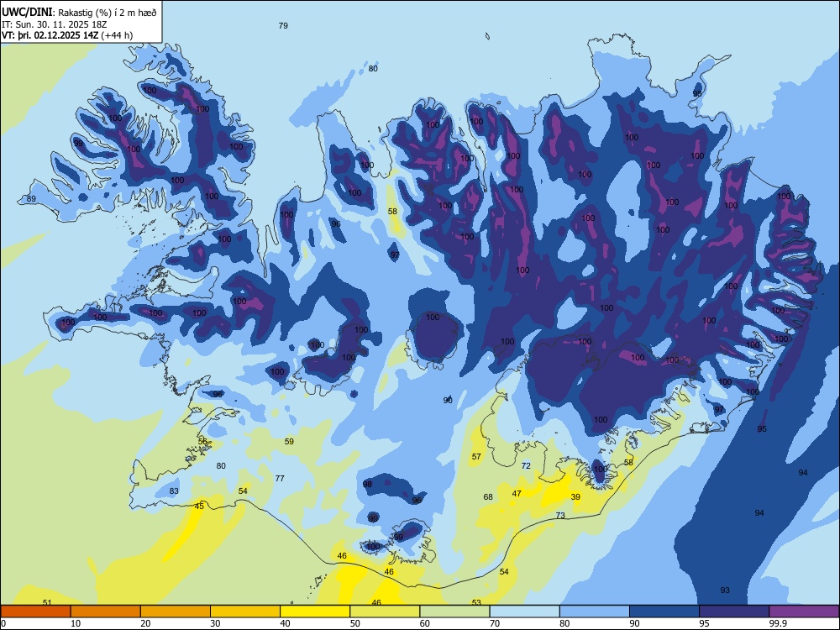Select the 77 humidity value on the map

coord(280,479)
